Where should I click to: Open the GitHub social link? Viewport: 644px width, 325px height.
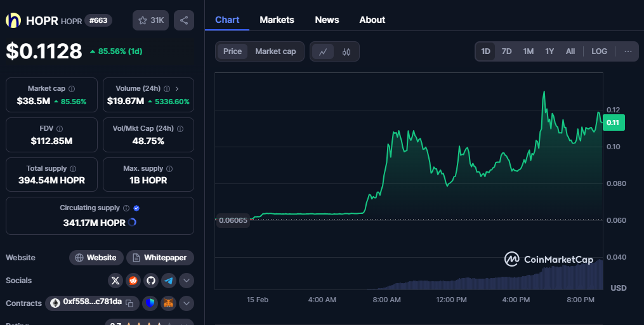[x=151, y=281]
